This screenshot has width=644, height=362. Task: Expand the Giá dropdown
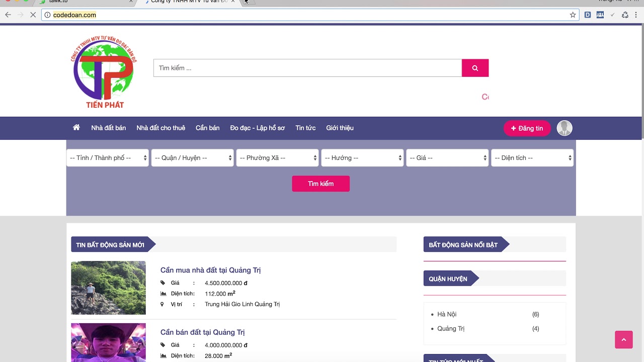448,158
